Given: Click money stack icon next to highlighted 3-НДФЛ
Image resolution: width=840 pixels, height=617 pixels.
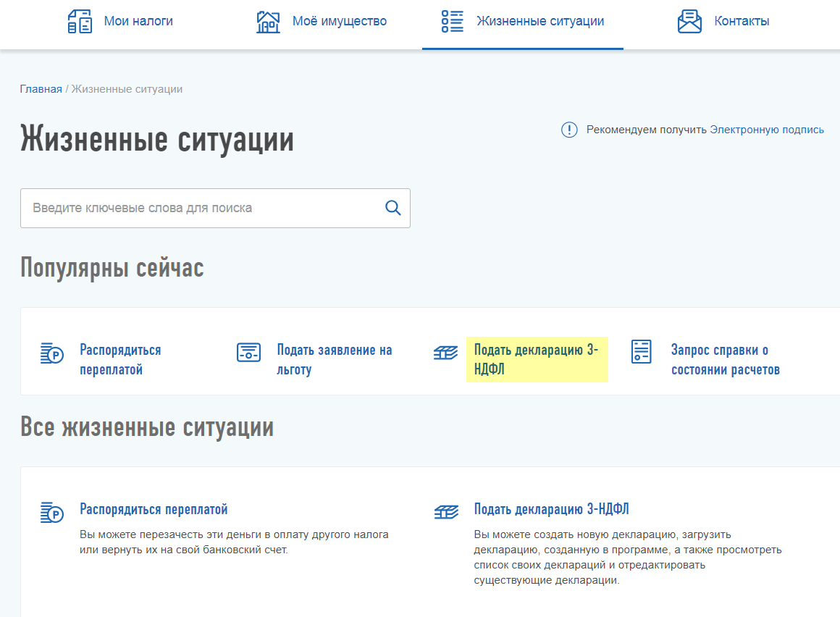Looking at the screenshot, I should pyautogui.click(x=446, y=353).
